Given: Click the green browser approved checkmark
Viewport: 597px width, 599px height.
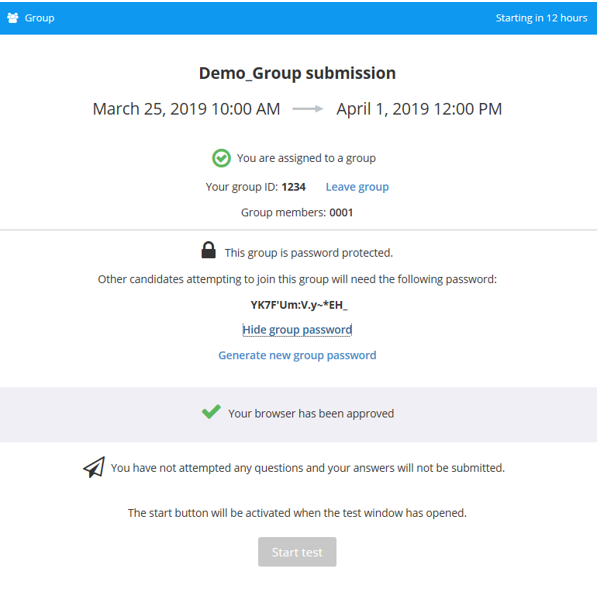Looking at the screenshot, I should coord(211,411).
